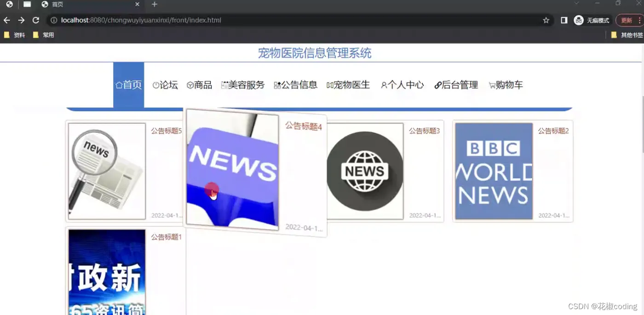The height and width of the screenshot is (315, 644).
Task: Bookmark this page with the star icon
Action: (x=546, y=20)
